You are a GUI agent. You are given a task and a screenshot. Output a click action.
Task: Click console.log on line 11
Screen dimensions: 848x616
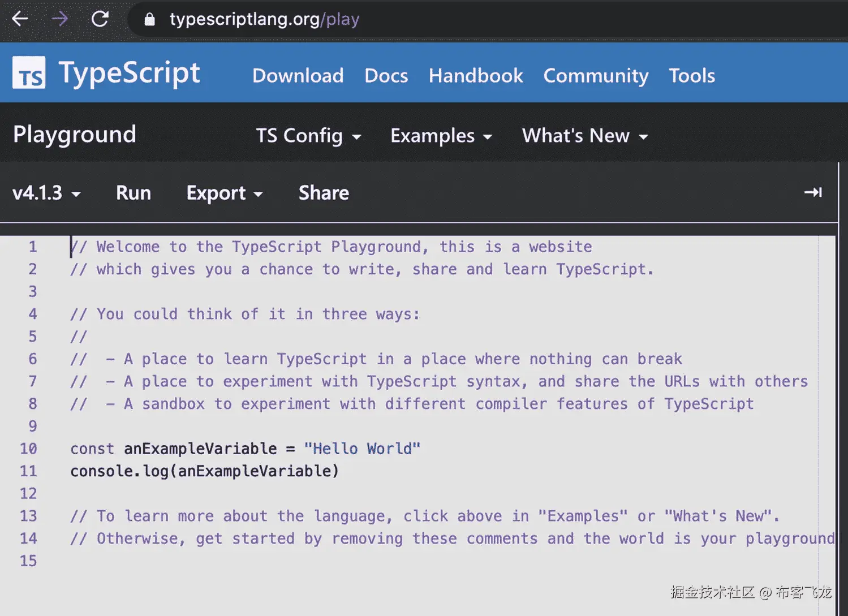pos(119,471)
